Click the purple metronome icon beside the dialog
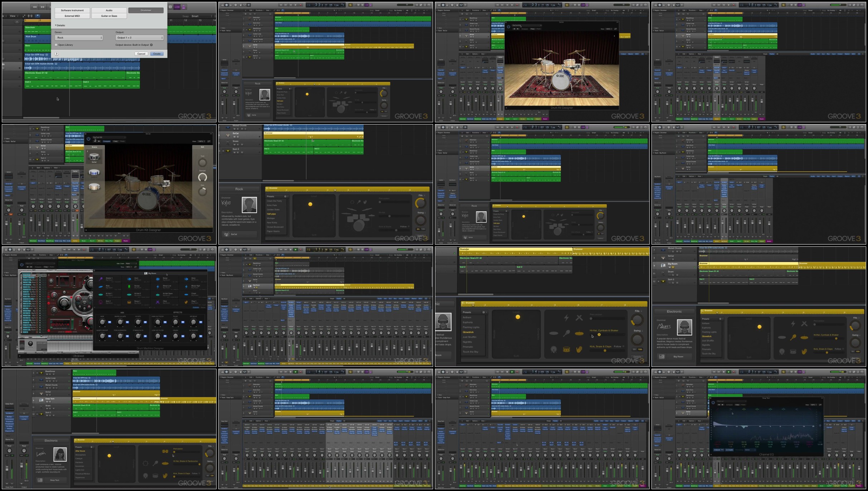 click(184, 7)
